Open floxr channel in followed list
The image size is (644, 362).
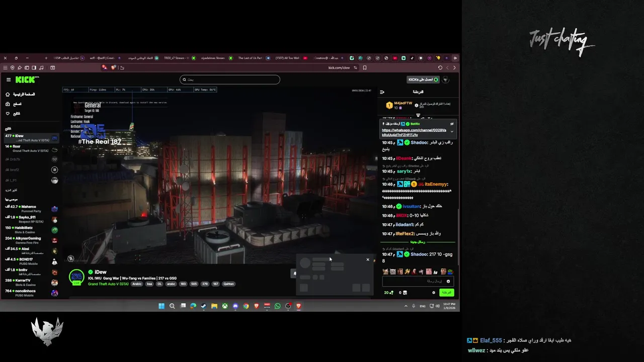31,148
